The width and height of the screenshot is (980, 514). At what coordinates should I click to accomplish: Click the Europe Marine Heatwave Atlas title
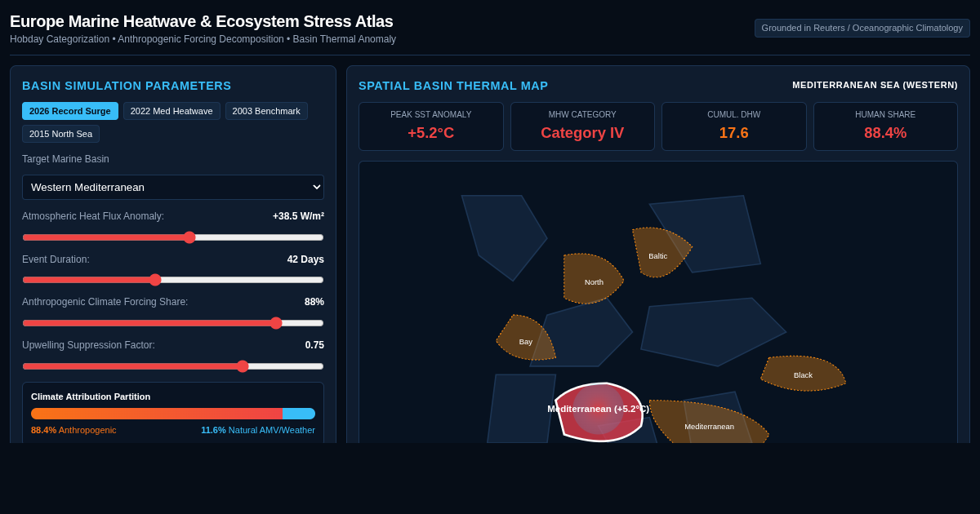coord(201,21)
